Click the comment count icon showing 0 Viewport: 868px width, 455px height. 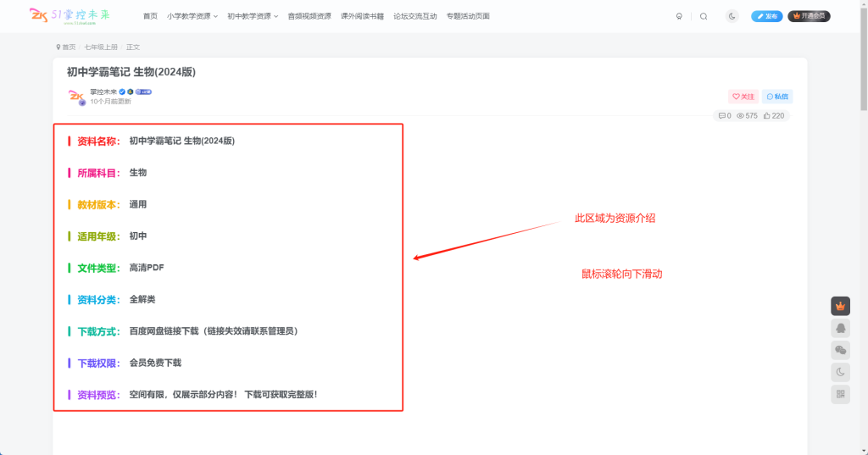pyautogui.click(x=725, y=116)
